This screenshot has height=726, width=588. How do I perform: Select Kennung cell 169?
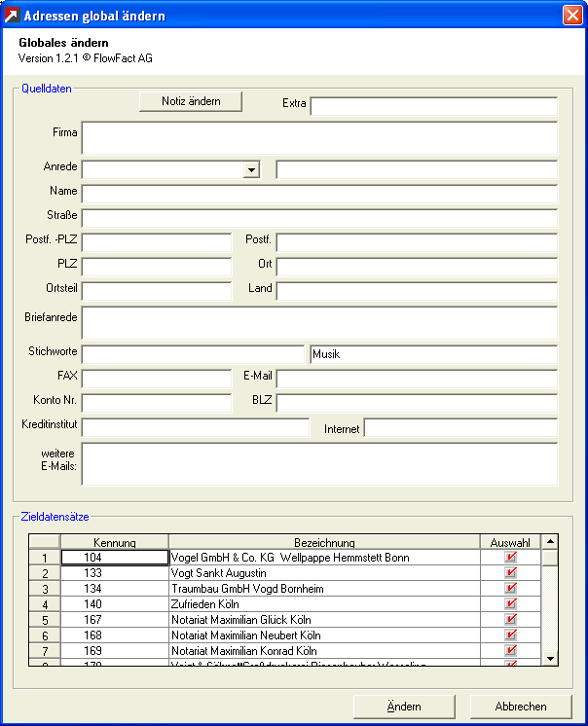pyautogui.click(x=114, y=650)
